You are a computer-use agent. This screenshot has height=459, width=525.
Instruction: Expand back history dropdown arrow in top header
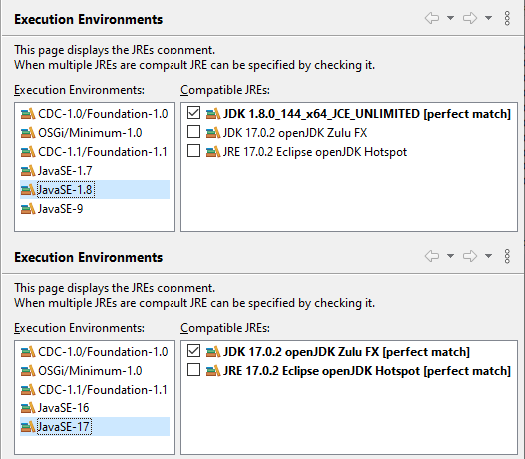click(x=451, y=18)
